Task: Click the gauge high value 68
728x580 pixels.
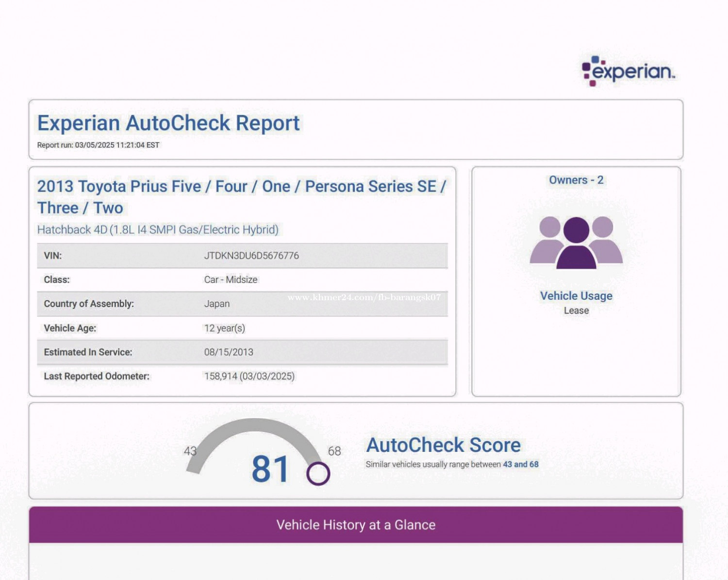Action: (x=334, y=451)
